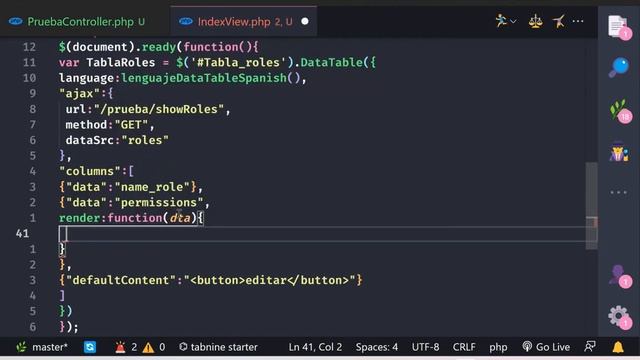Open additional views ellipsis in activity bar
The height and width of the screenshot is (360, 640).
click(619, 192)
